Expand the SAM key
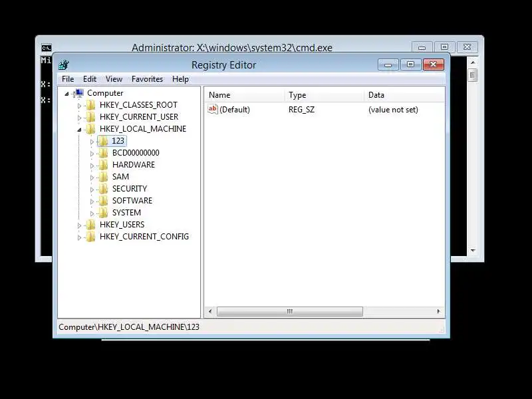 [92, 178]
